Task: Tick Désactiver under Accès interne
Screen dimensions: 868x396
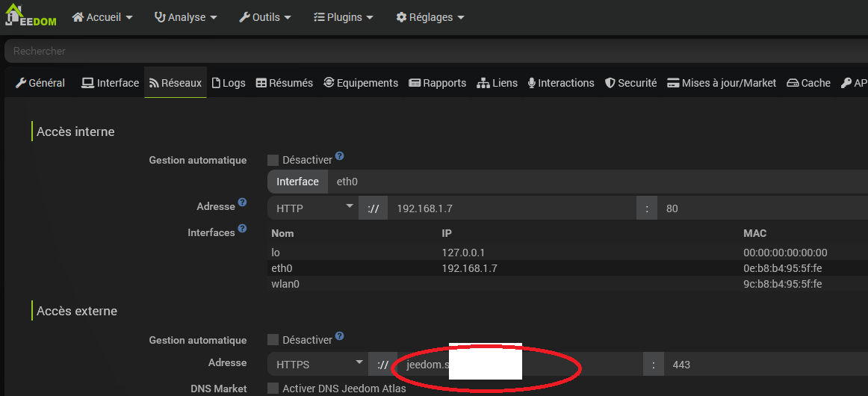Action: [x=273, y=160]
